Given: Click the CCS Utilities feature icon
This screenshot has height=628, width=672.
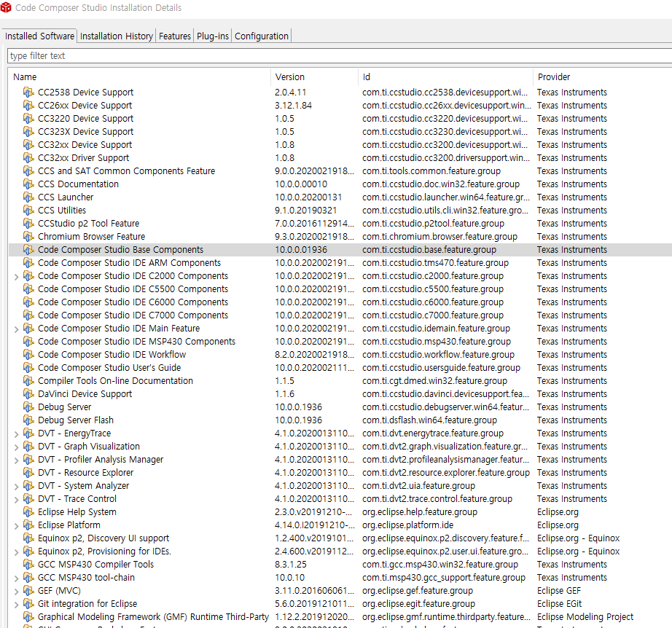Looking at the screenshot, I should coord(28,211).
